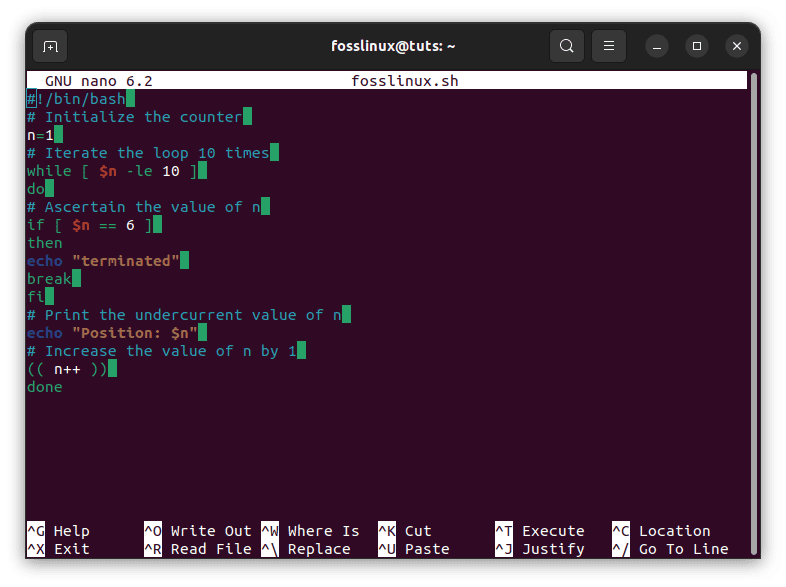Click the Replace shortcut label
The image size is (786, 587).
coord(318,549)
